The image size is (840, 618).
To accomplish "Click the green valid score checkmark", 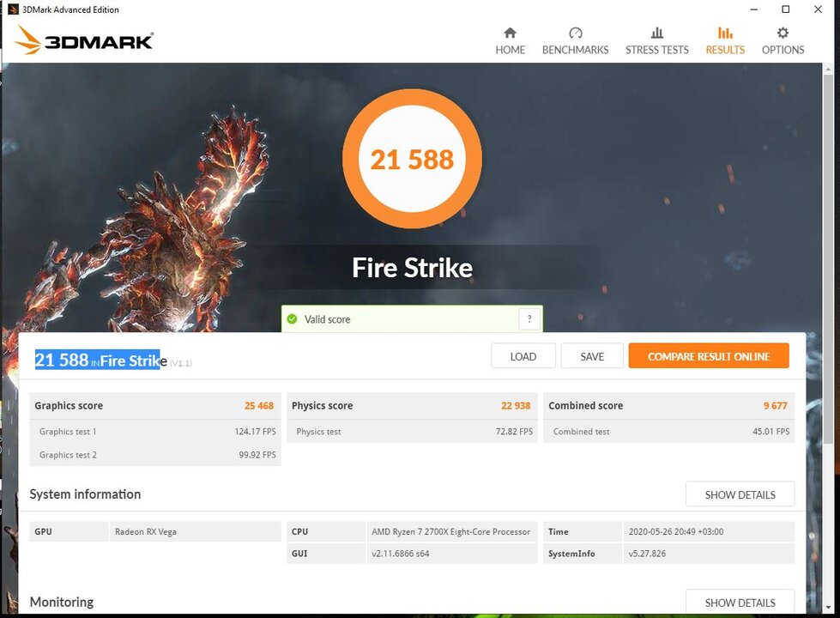I will pyautogui.click(x=292, y=319).
